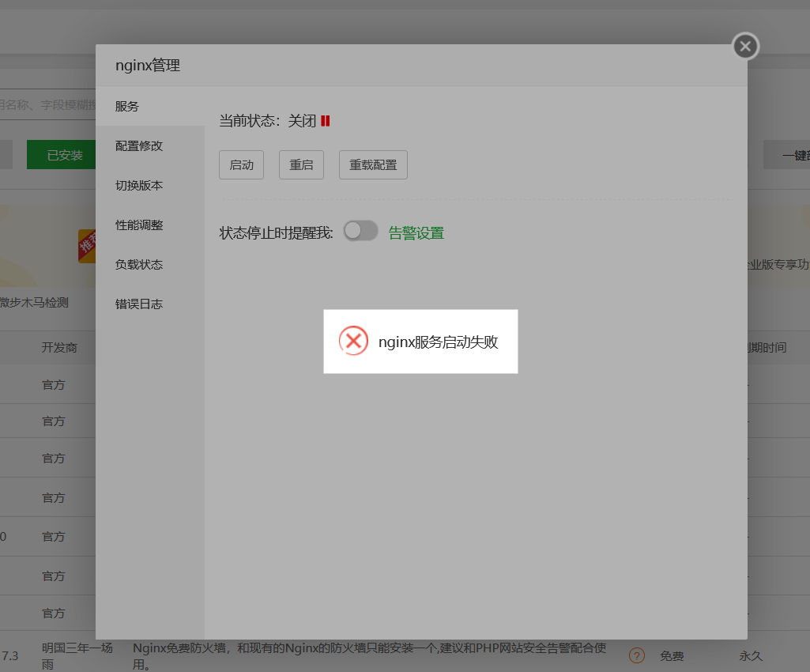Go to the 性能调整 tab
Image resolution: width=810 pixels, height=672 pixels.
coord(139,225)
